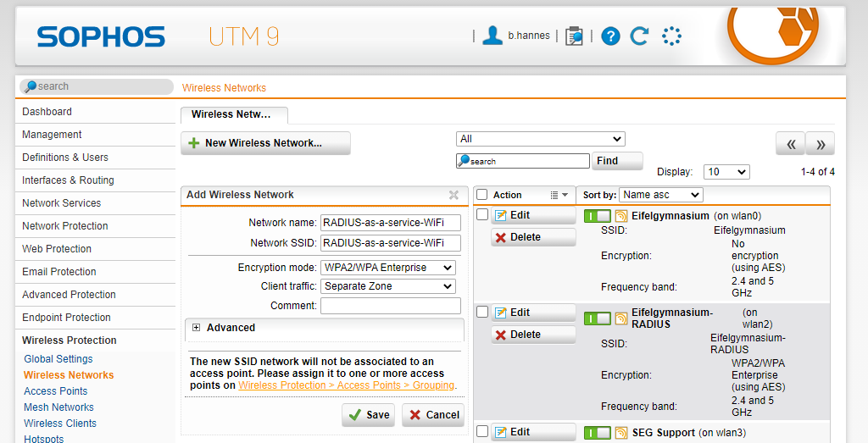Save the new wireless network

click(x=369, y=415)
